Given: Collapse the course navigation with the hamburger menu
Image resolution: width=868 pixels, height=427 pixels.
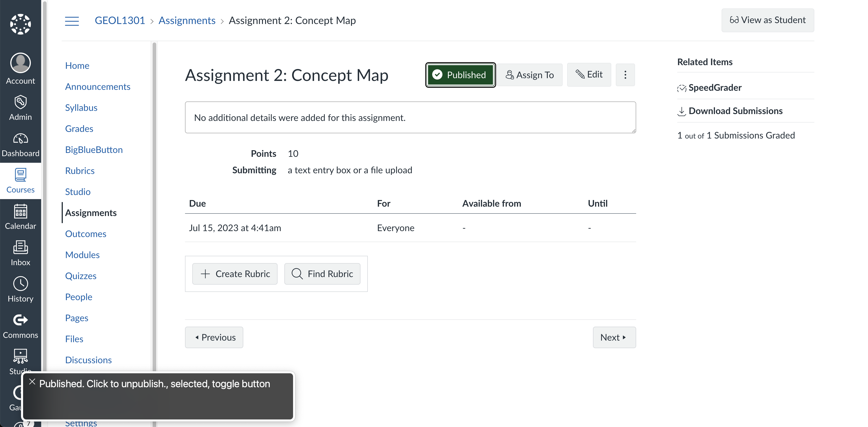Looking at the screenshot, I should [72, 21].
